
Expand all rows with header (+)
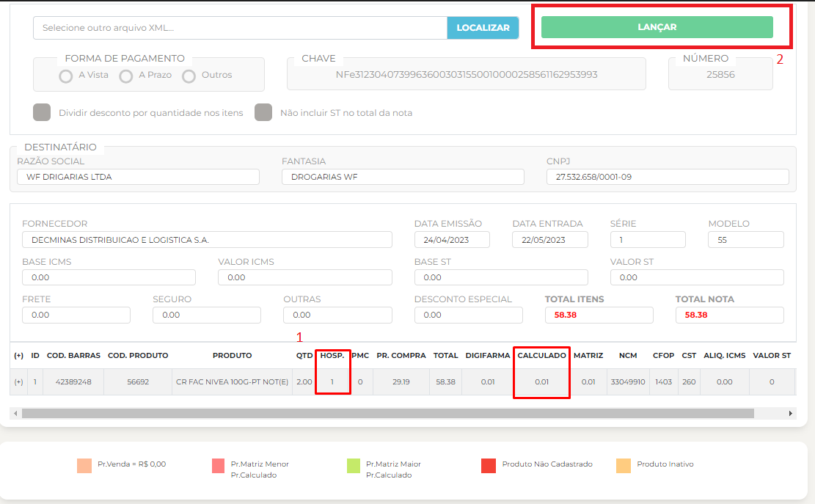click(19, 355)
